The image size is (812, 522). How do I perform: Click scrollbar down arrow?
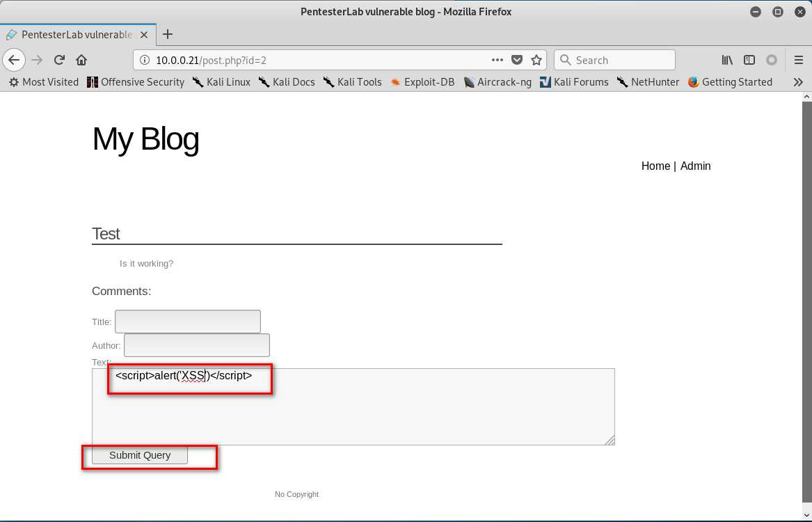[807, 516]
